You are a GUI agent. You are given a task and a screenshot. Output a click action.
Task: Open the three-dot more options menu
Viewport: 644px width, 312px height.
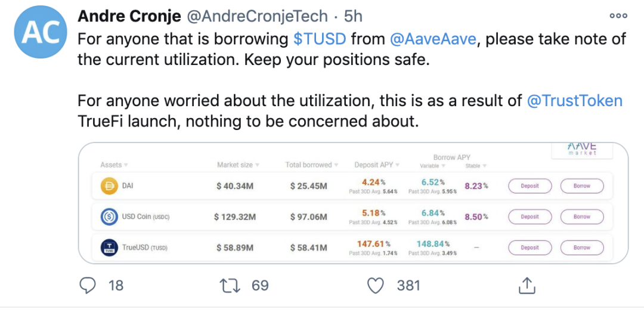(618, 16)
